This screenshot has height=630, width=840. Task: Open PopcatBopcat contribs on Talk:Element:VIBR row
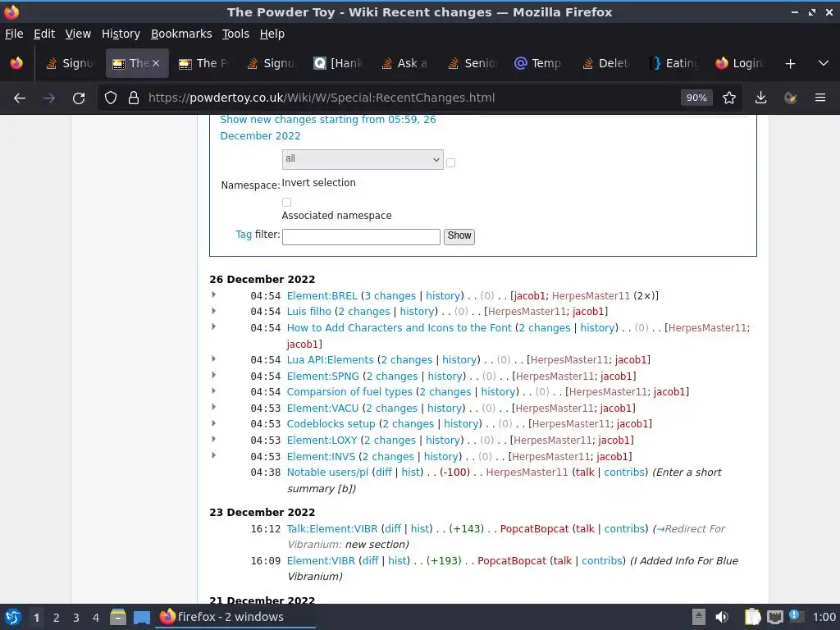pos(624,529)
